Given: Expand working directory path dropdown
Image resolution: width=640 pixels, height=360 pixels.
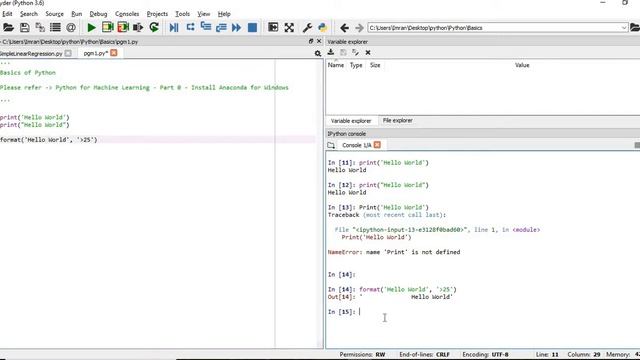Looking at the screenshot, I should coord(624,28).
